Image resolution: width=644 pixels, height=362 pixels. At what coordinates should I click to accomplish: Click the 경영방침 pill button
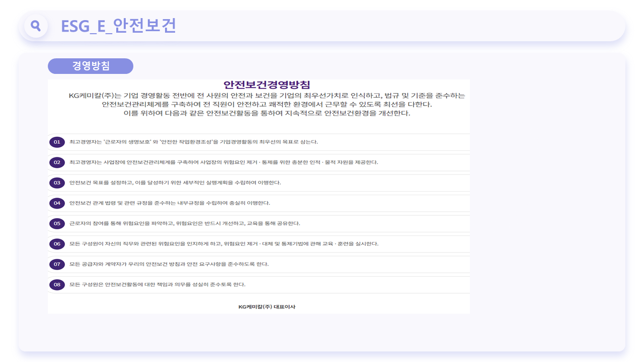point(91,66)
